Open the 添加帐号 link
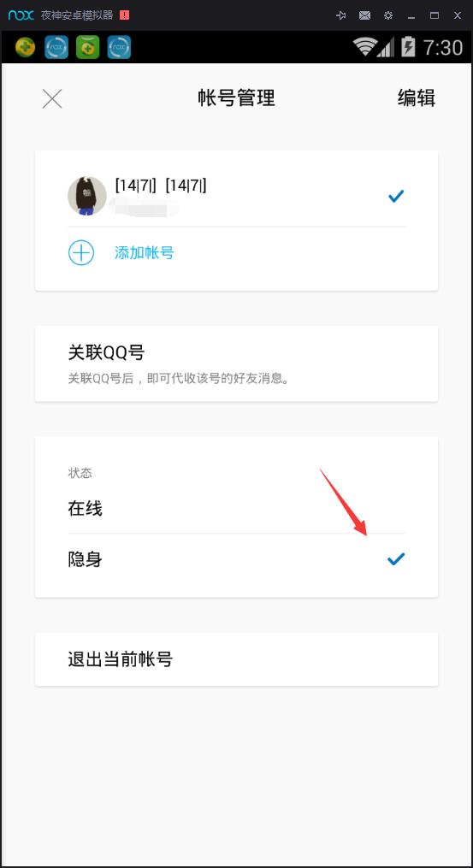 point(145,253)
